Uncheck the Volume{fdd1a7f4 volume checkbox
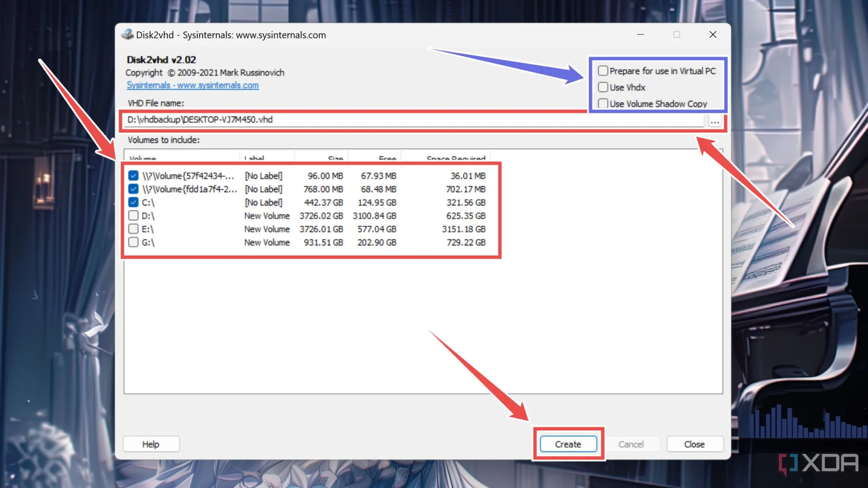Image resolution: width=868 pixels, height=488 pixels. [x=133, y=189]
